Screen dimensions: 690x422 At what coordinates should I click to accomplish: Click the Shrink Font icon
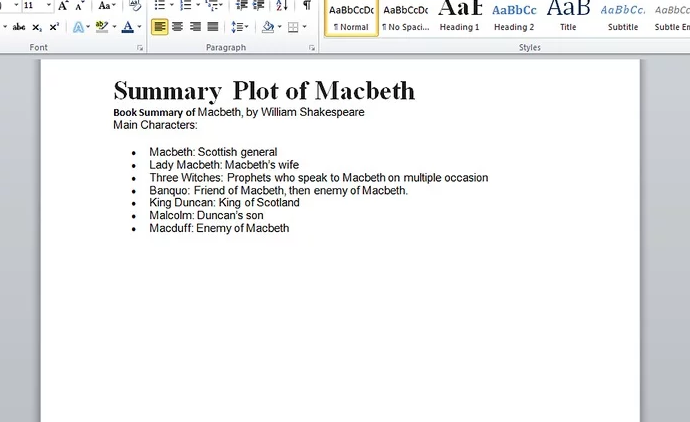pyautogui.click(x=80, y=6)
